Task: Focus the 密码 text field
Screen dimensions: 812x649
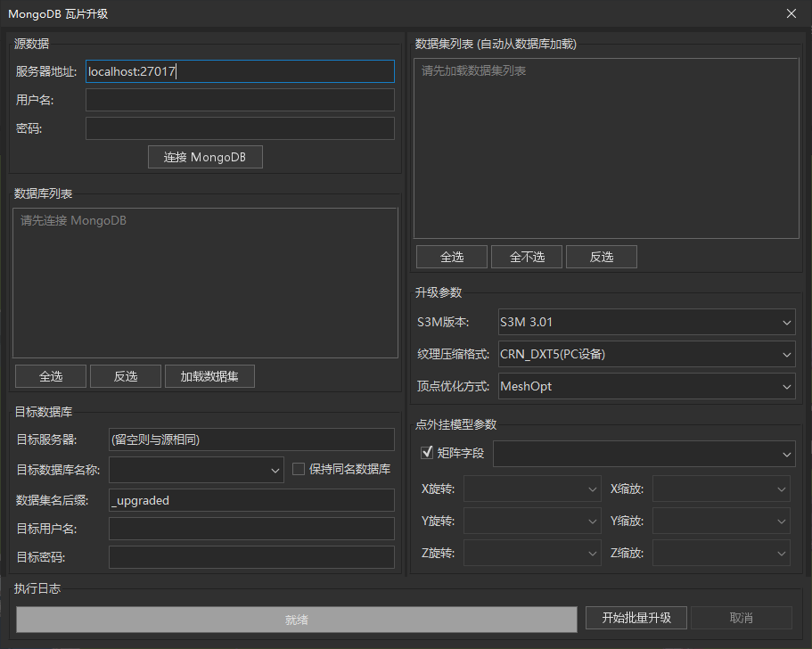Action: (240, 128)
